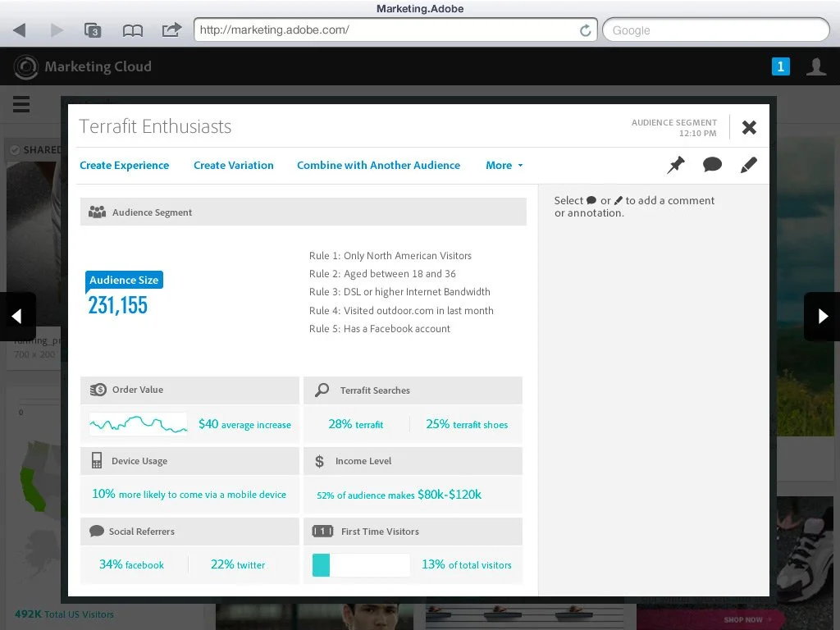The height and width of the screenshot is (630, 840).
Task: Go to previous item with left arrow
Action: [x=17, y=316]
